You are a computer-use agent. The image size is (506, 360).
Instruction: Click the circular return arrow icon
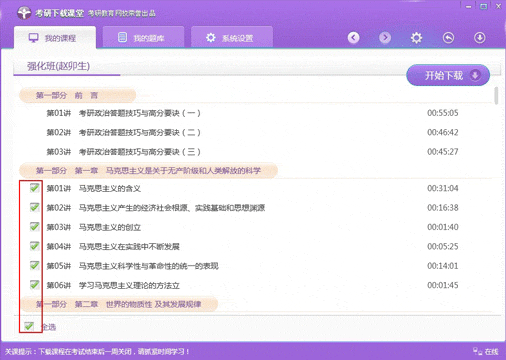[x=448, y=38]
